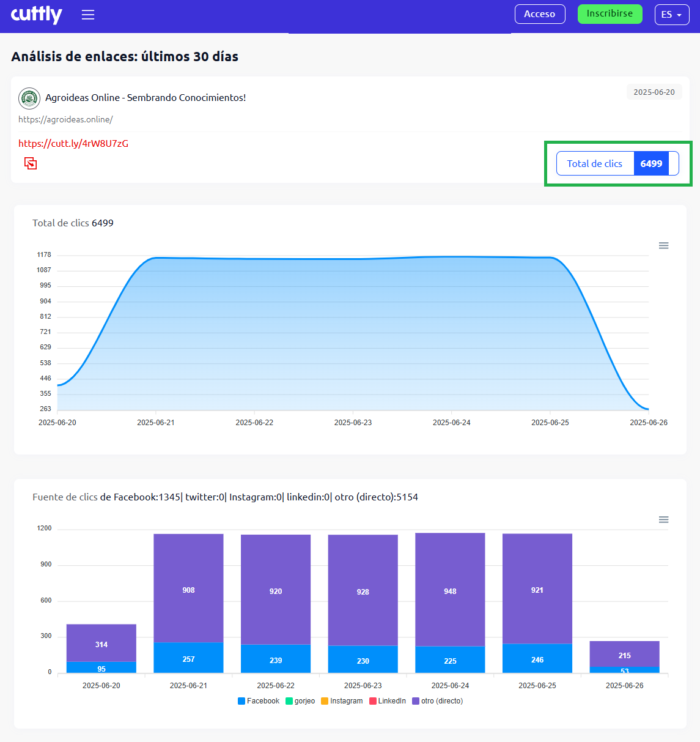The image size is (700, 742).
Task: Click the Agroideas site favicon
Action: tap(29, 98)
